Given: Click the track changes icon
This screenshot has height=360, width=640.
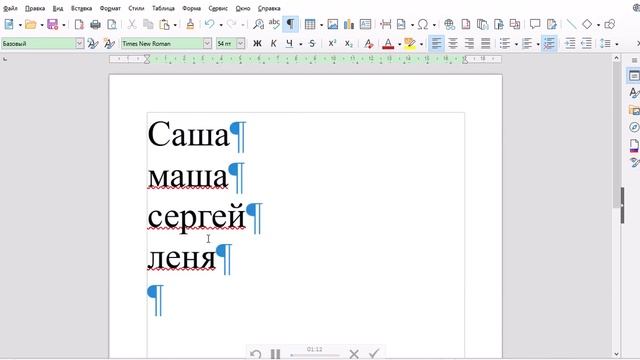Looking at the screenshot, I should (551, 24).
